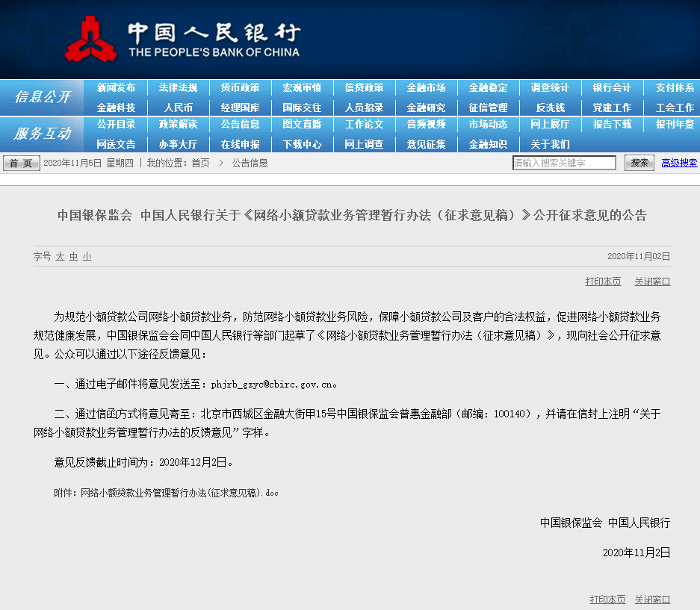
Task: Visit the 关于我们 page
Action: click(x=551, y=144)
